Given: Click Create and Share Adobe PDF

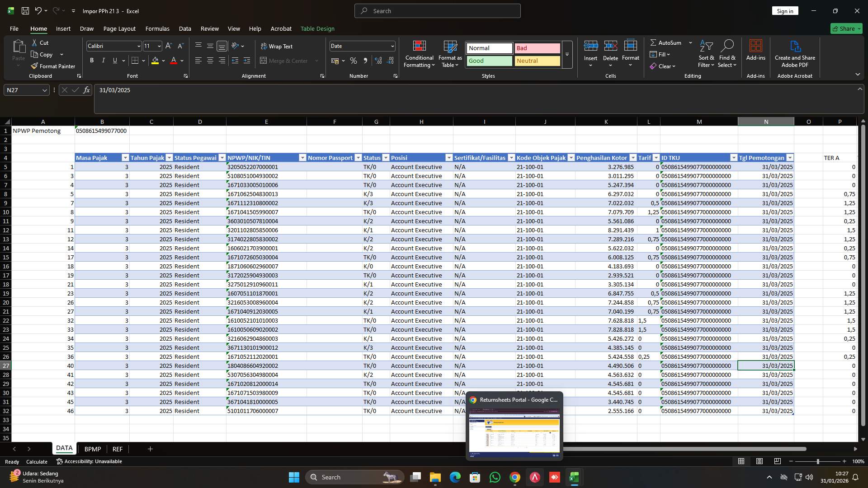Looking at the screenshot, I should pyautogui.click(x=795, y=53).
